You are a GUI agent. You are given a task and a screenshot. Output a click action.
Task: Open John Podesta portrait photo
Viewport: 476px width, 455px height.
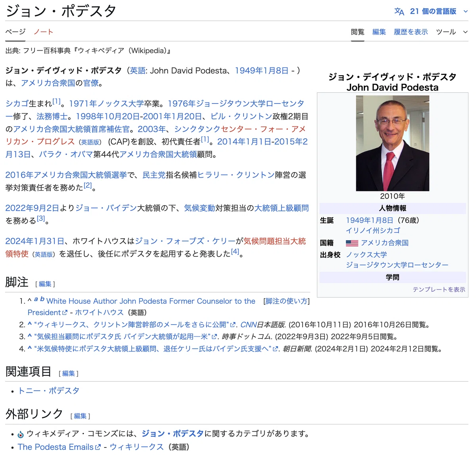click(393, 143)
